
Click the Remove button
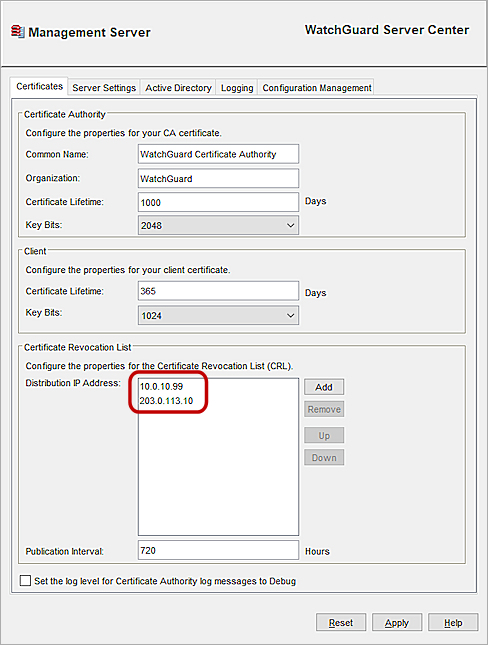tap(324, 409)
